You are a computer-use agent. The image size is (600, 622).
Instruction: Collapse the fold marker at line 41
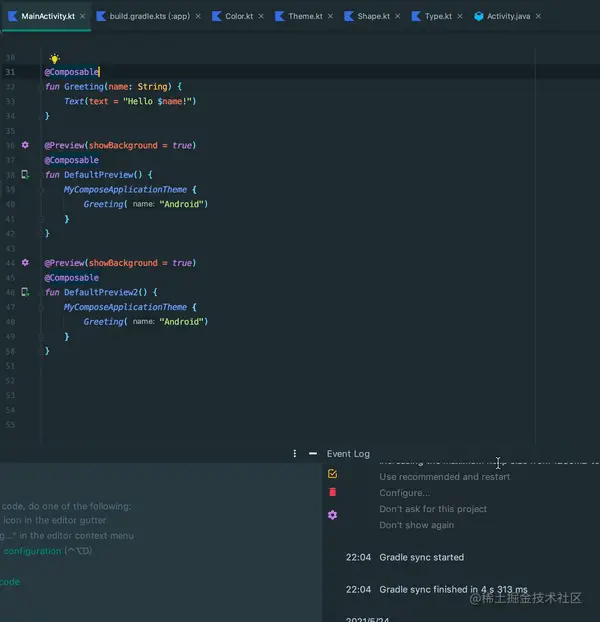tap(40, 219)
